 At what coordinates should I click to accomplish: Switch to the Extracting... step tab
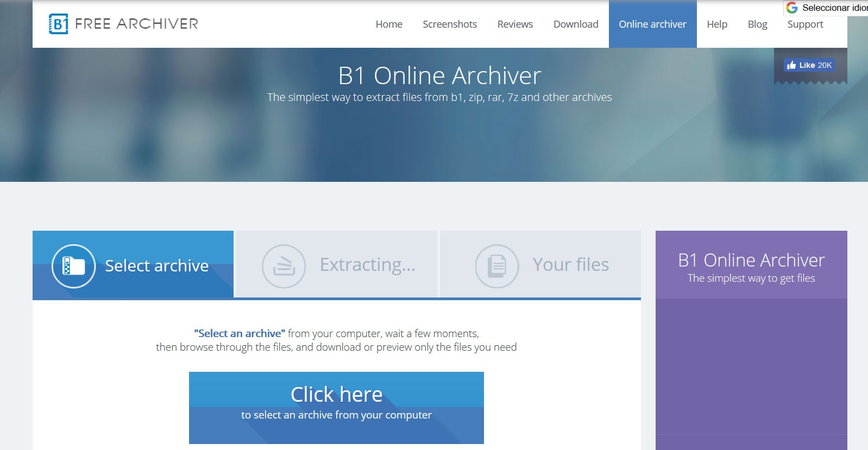(x=337, y=264)
